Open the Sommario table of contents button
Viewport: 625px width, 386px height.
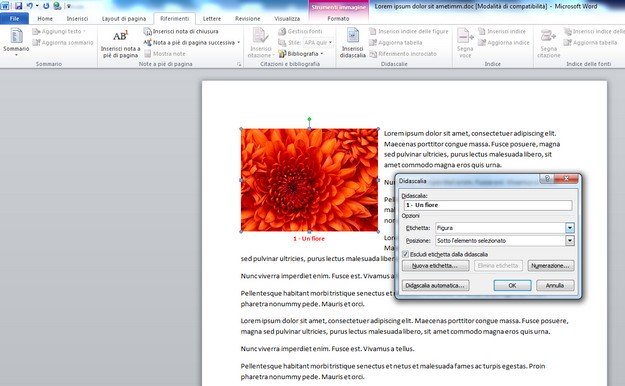tap(16, 42)
